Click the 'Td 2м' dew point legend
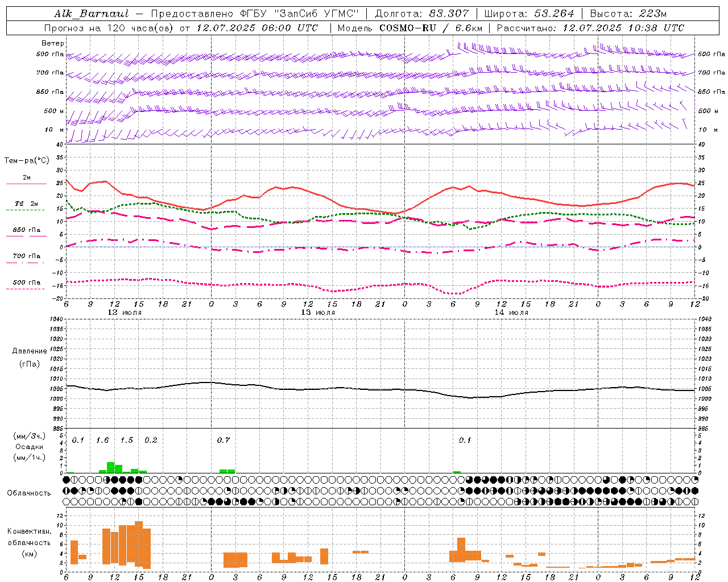728x582 pixels. click(x=26, y=206)
